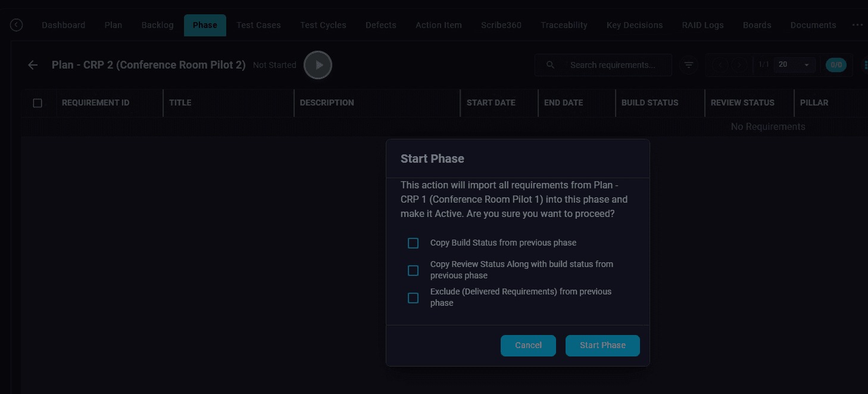The height and width of the screenshot is (394, 868).
Task: Sort by the Review Status column header
Action: point(742,103)
